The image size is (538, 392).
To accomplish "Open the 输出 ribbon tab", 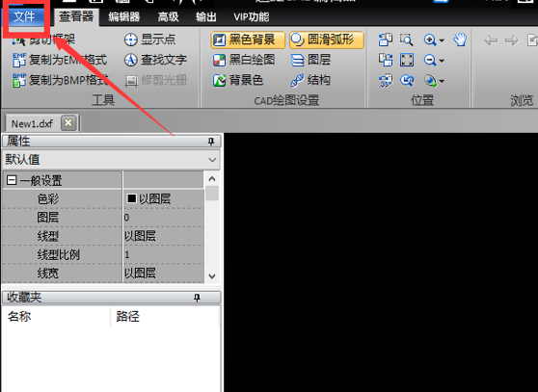I will (206, 16).
